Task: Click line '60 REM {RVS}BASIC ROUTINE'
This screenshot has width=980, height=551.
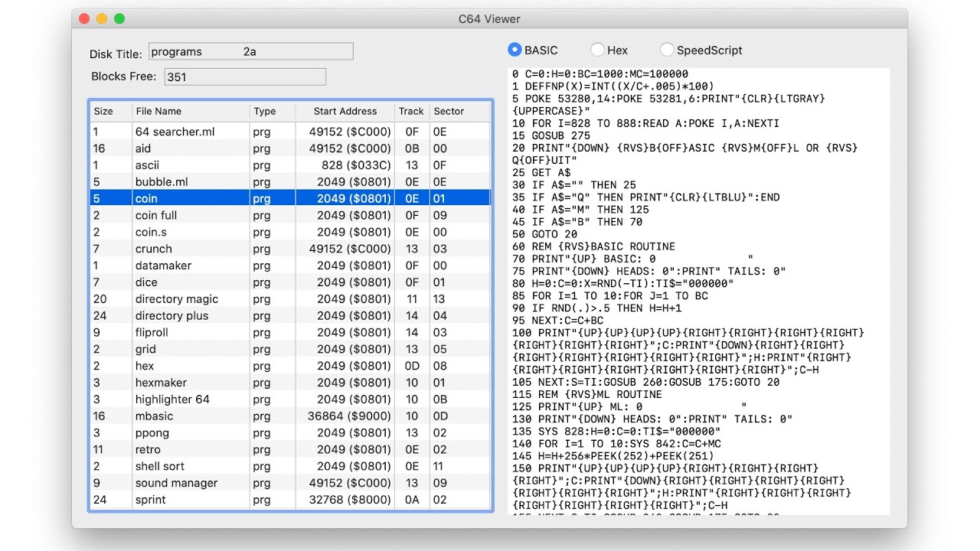Action: pos(594,246)
